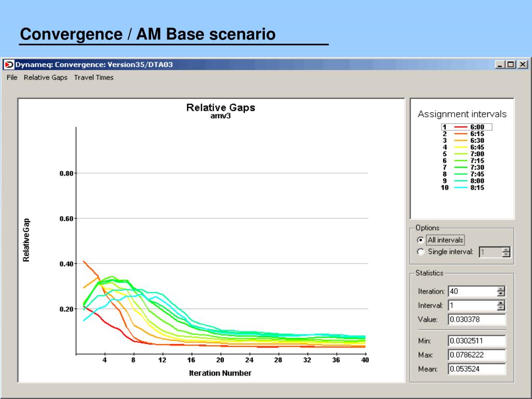Click the amv3 chart subtitle

pos(220,116)
